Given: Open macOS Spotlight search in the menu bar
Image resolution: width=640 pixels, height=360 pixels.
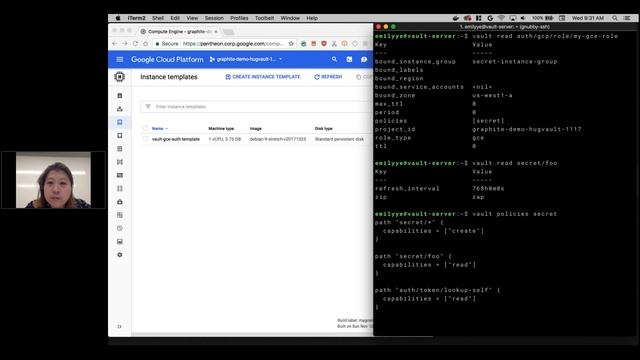Looking at the screenshot, I should [x=615, y=18].
